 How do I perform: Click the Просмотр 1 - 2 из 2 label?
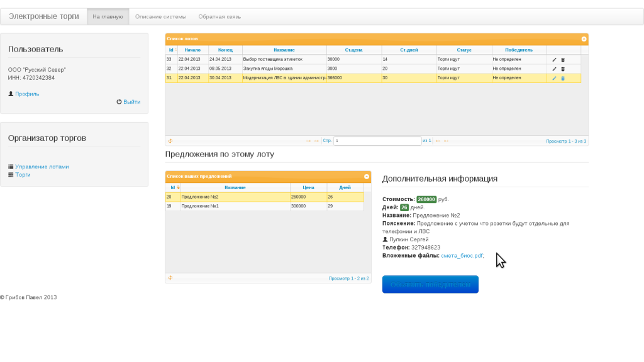[348, 278]
